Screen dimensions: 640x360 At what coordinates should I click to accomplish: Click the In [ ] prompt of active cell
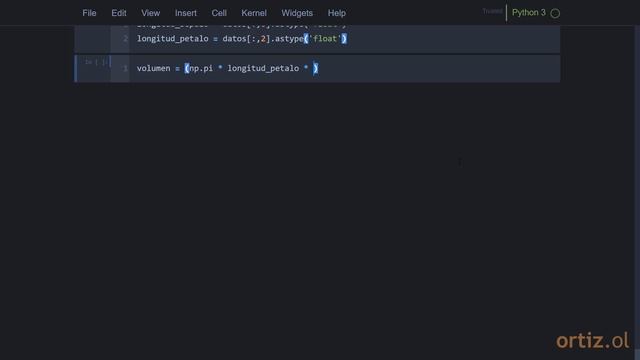(96, 62)
